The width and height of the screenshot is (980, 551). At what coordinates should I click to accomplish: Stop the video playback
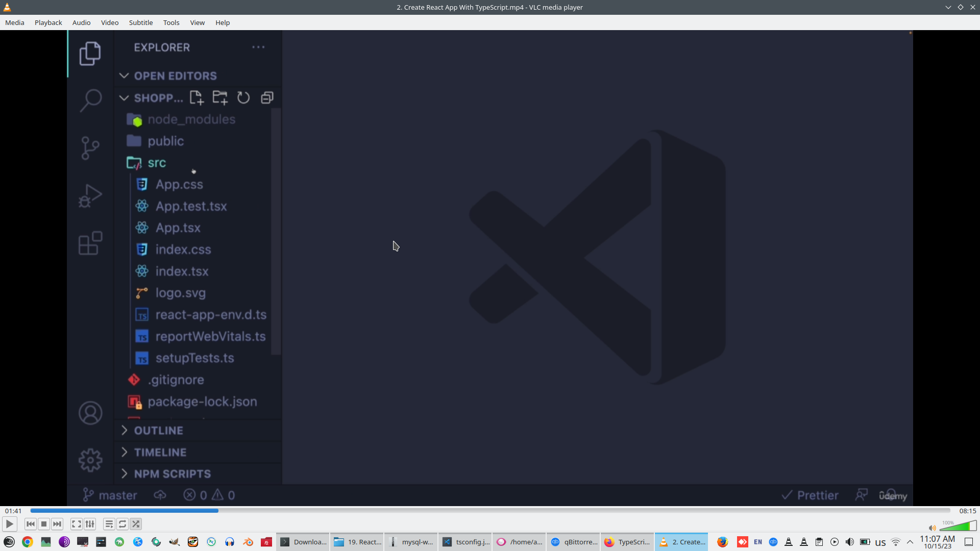coord(44,524)
